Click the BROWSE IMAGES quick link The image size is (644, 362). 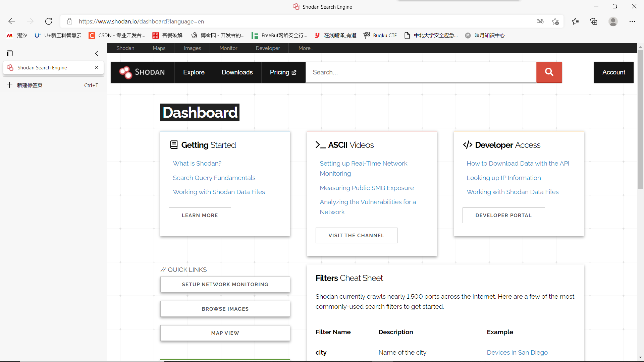[225, 309]
